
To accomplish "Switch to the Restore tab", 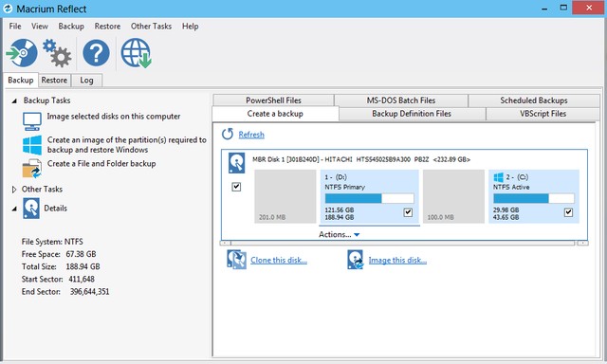I will click(54, 80).
